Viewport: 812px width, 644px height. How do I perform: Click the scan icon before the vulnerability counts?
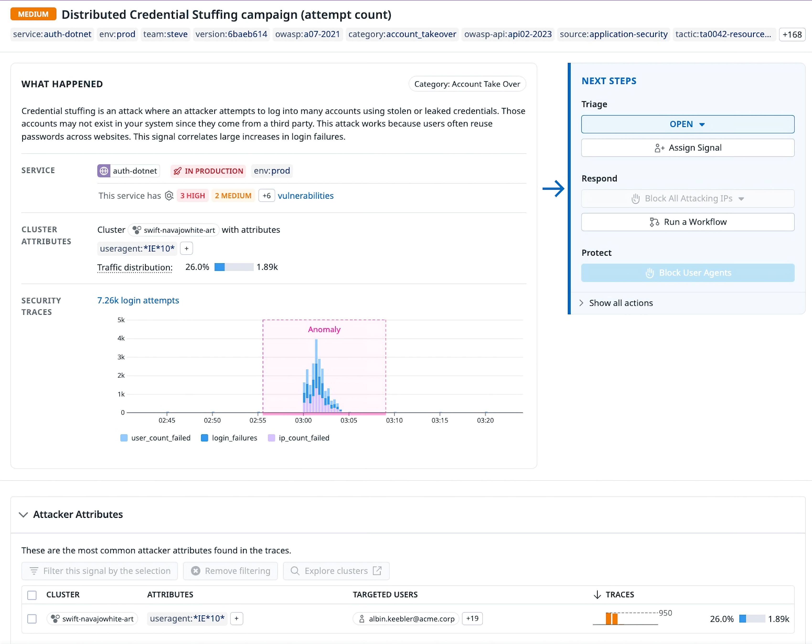169,195
